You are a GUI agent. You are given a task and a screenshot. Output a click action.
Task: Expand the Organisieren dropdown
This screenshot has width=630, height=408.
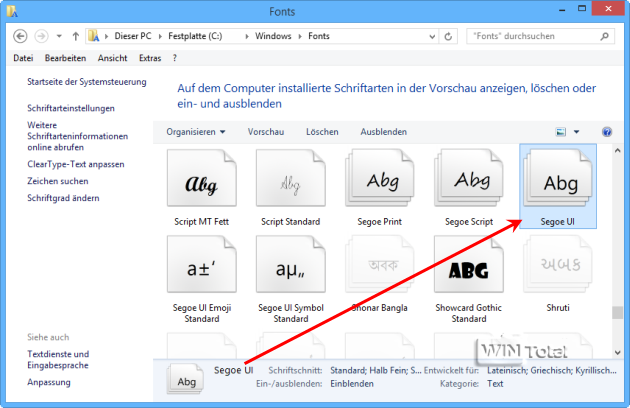tap(196, 132)
